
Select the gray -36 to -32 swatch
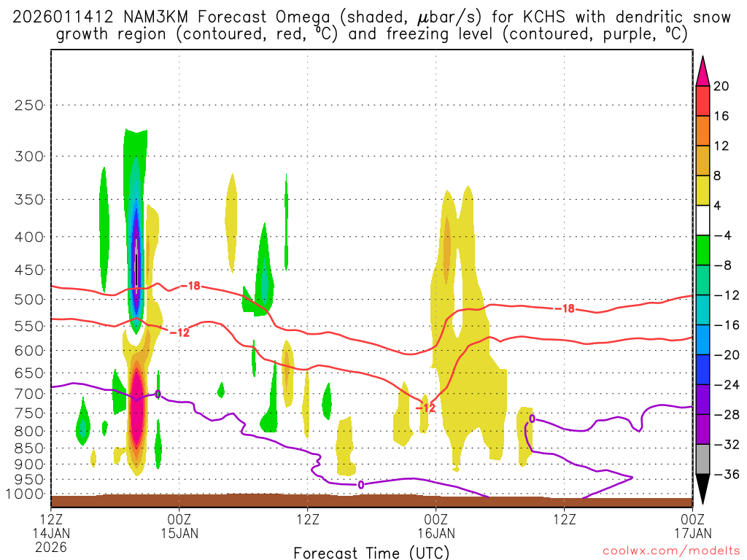[703, 459]
